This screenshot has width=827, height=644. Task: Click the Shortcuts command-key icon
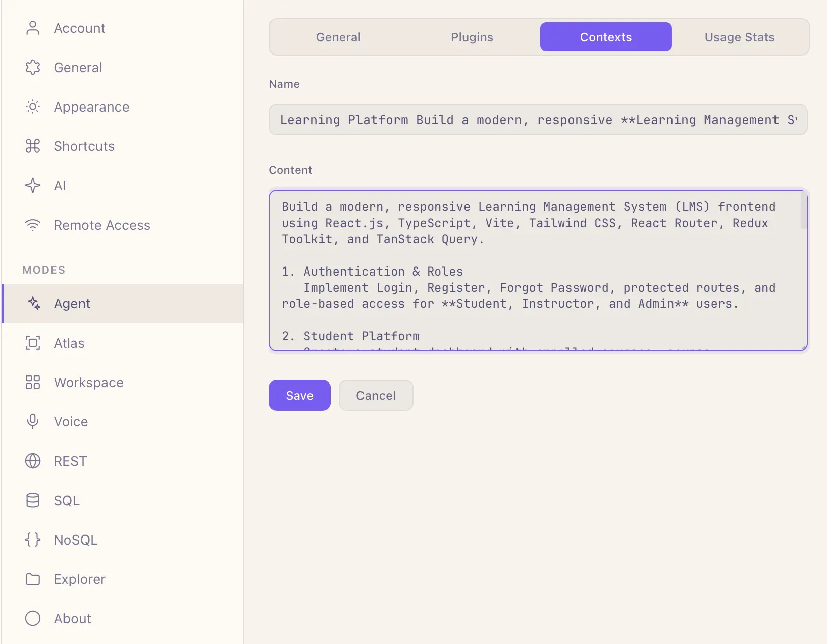click(33, 146)
